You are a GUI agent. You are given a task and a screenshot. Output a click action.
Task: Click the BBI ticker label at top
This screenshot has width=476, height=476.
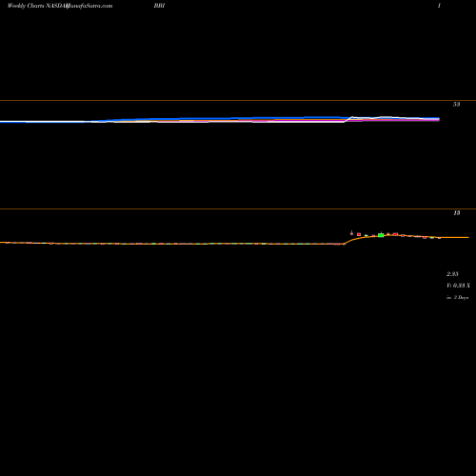pos(159,6)
